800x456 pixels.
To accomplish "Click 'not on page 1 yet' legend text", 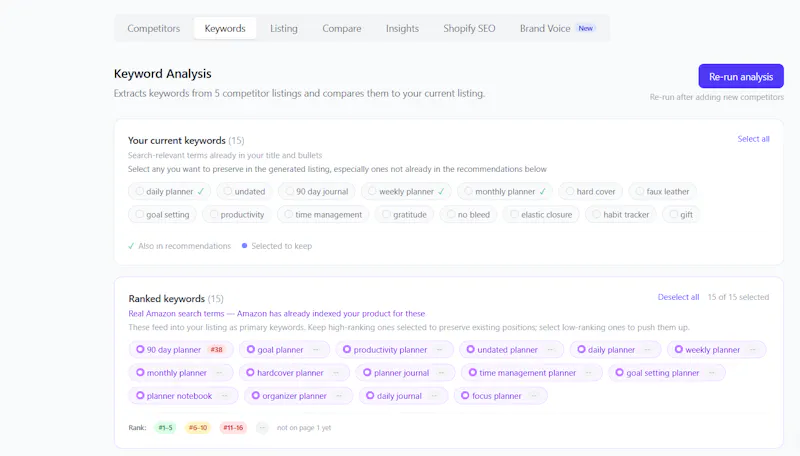I will coord(304,427).
